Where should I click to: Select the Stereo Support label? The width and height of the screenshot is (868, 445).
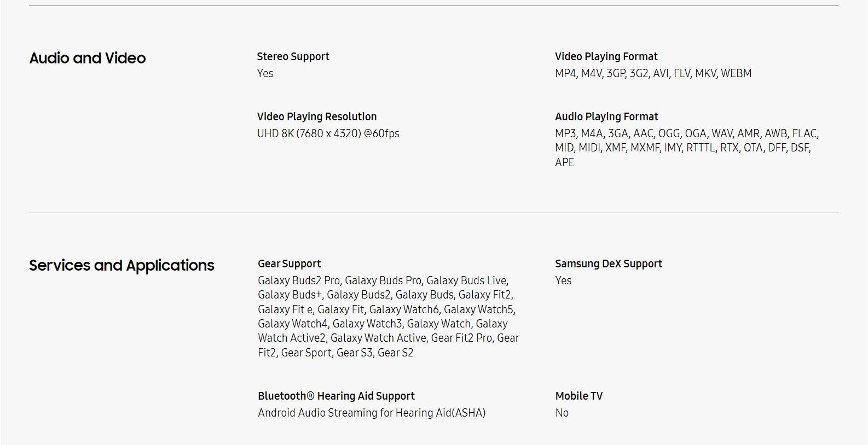(x=293, y=56)
